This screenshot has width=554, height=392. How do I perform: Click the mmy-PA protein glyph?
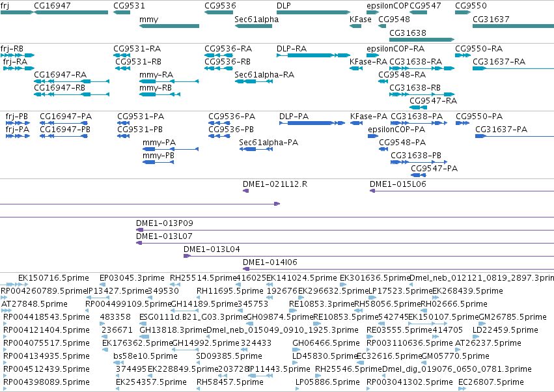tap(171, 149)
